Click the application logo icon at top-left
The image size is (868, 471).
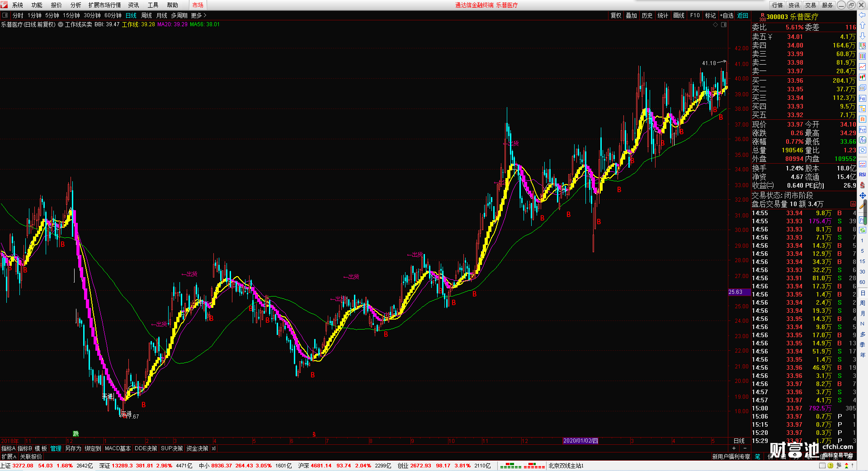[x=4, y=5]
